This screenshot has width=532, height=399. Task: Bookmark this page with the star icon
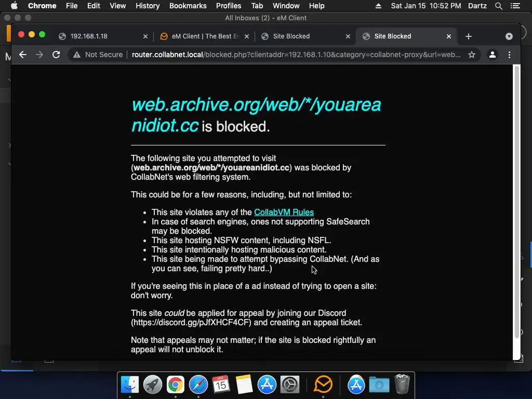(x=472, y=55)
